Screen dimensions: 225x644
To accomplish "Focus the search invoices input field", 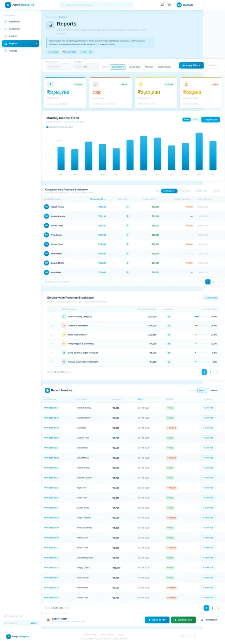I will tap(97, 5).
